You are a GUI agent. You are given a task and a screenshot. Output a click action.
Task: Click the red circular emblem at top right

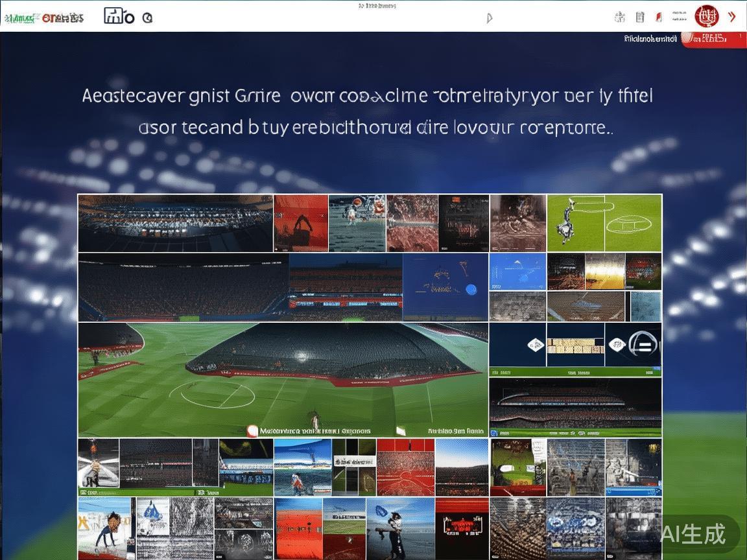(x=707, y=16)
